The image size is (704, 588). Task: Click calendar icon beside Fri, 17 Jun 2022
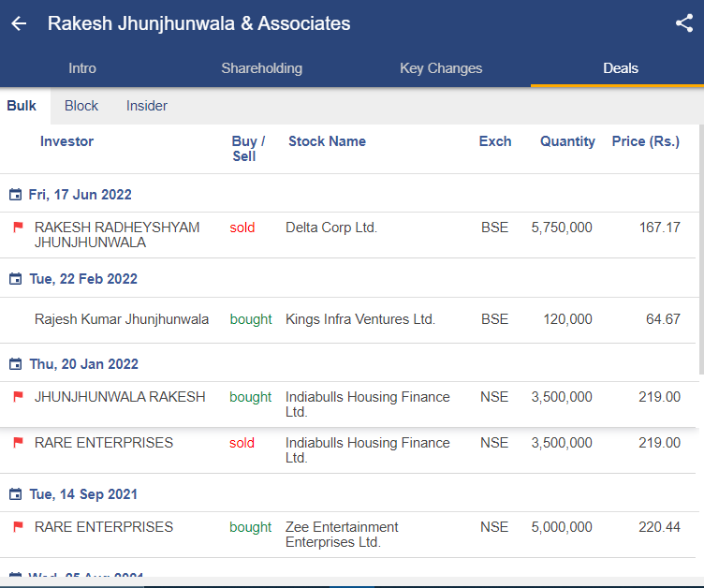coord(15,195)
